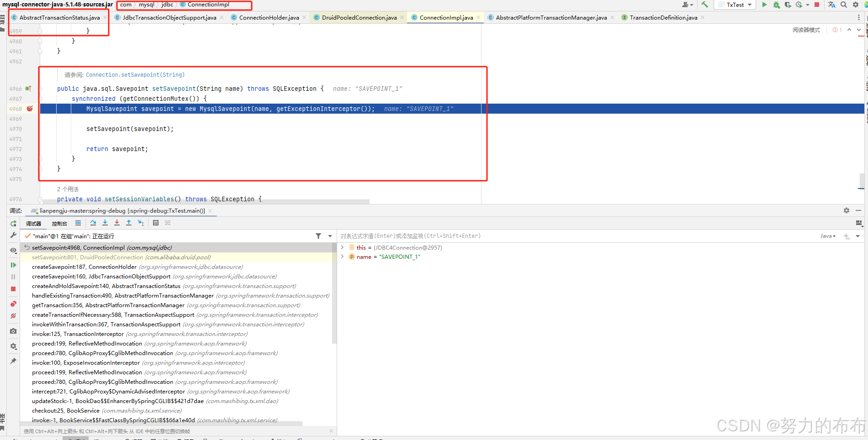Screen dimensions: 868x440
Task: Open the Translate icon in toolbar
Action: pos(831,5)
